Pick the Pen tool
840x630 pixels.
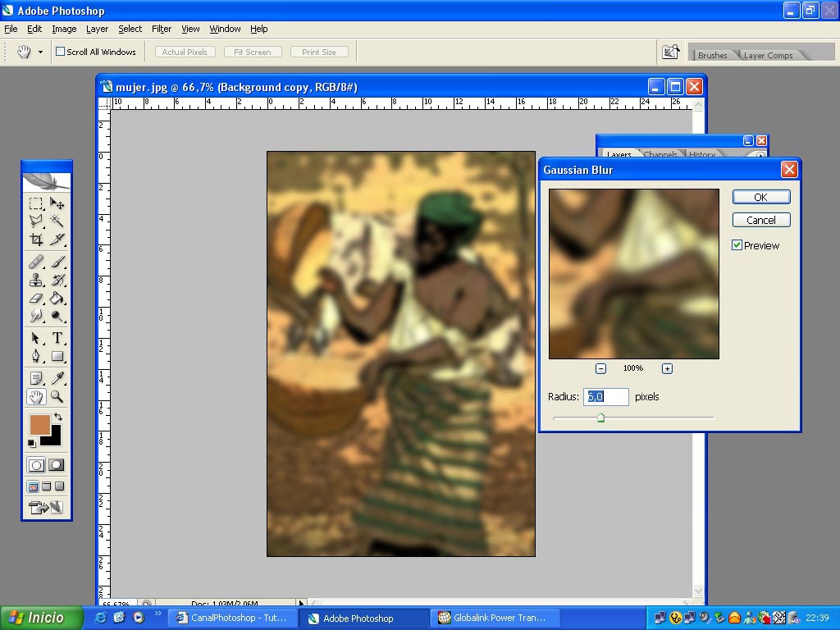click(36, 356)
